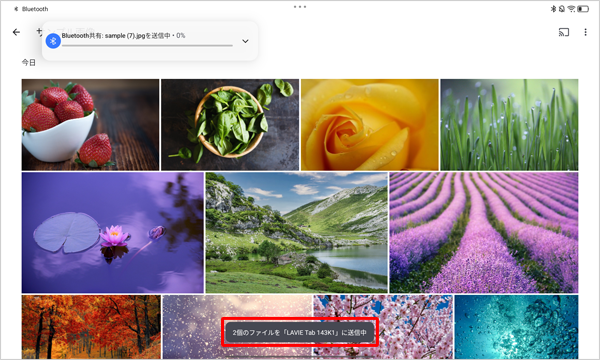Open the strawberries photo
Viewport: 600px width, 360px height.
click(x=90, y=125)
